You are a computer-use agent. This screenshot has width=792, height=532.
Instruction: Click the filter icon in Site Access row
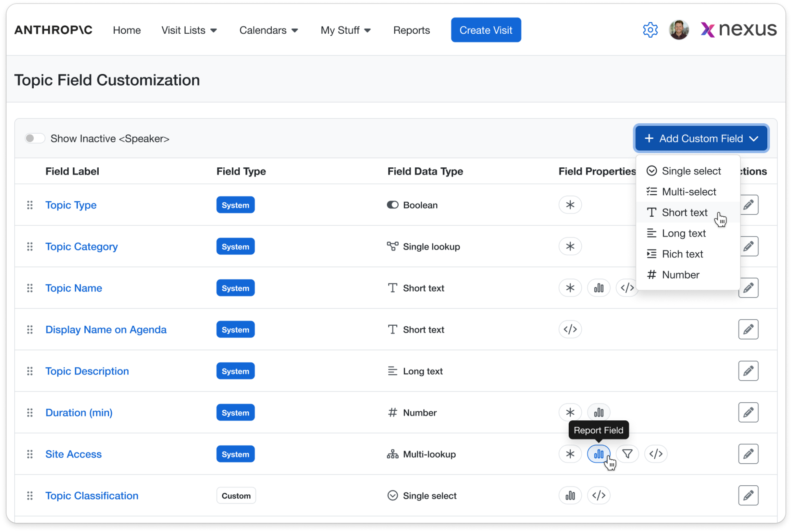[627, 453]
